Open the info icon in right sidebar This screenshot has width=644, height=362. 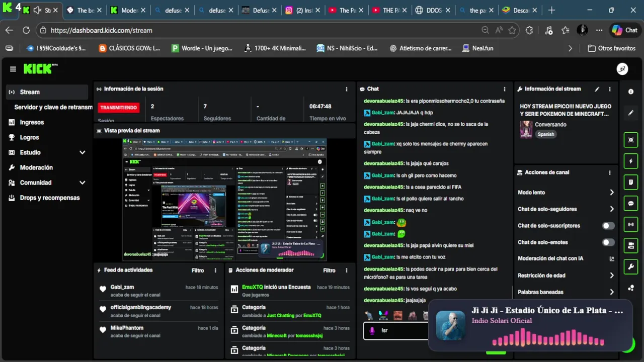coord(631,92)
